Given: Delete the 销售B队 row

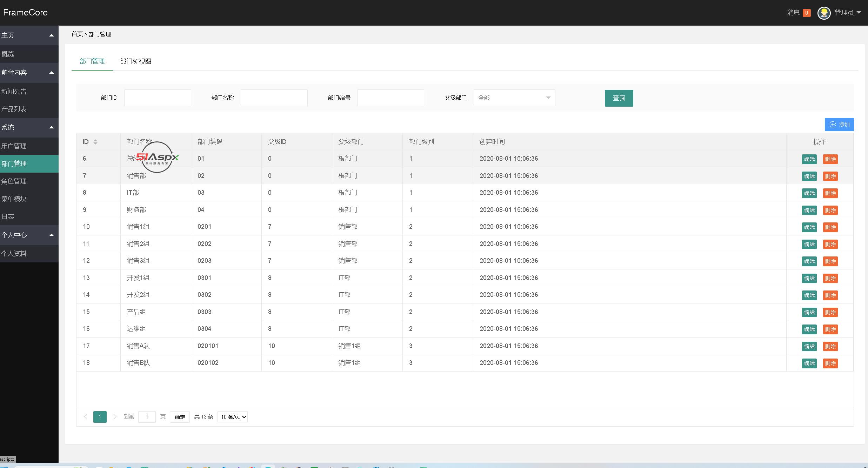Looking at the screenshot, I should pos(830,363).
